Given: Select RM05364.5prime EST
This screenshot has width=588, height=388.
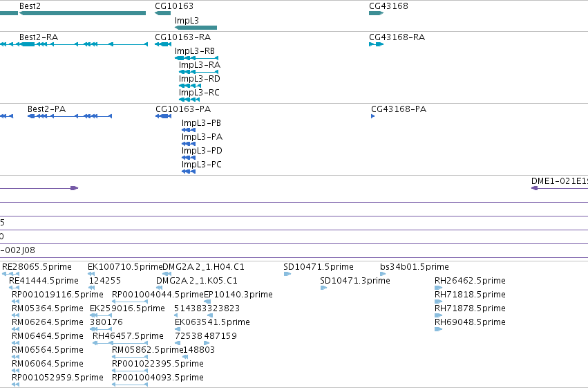Looking at the screenshot, I should (x=15, y=315).
